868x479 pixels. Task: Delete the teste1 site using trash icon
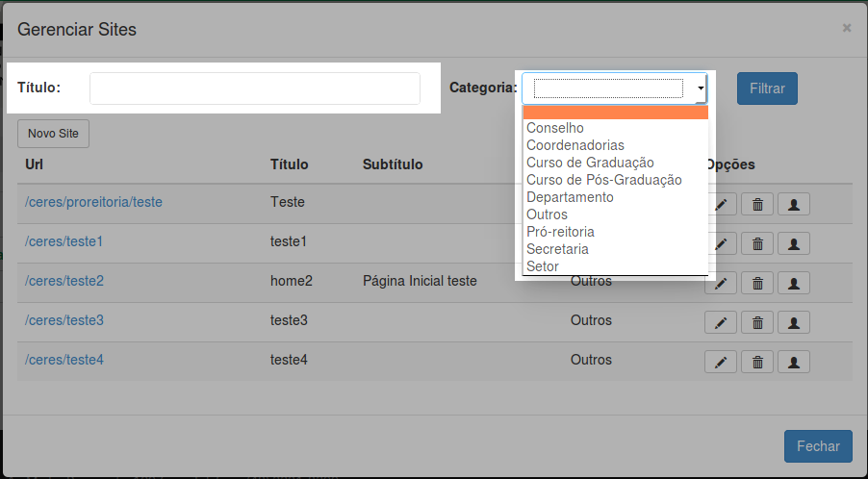click(x=757, y=243)
